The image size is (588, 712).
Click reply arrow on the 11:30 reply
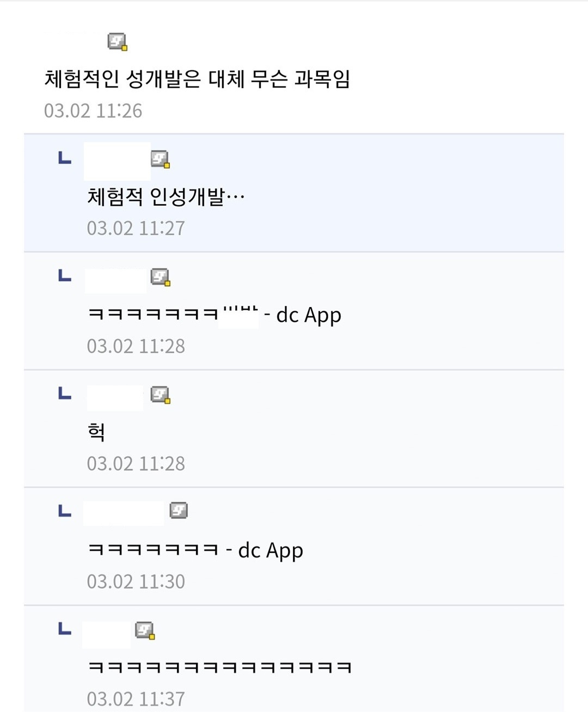click(65, 511)
